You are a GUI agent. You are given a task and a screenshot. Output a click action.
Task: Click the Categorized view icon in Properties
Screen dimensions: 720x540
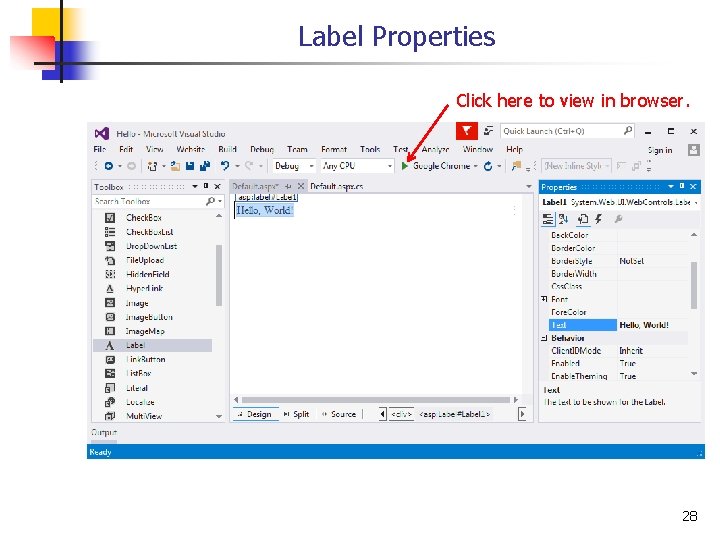click(548, 219)
